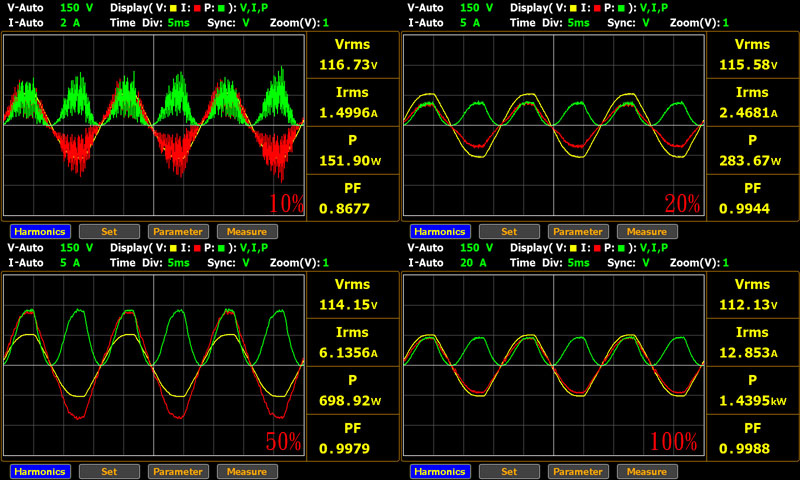Screen dimensions: 800x480
Task: Select power reading 151.90W
Action: pos(350,161)
